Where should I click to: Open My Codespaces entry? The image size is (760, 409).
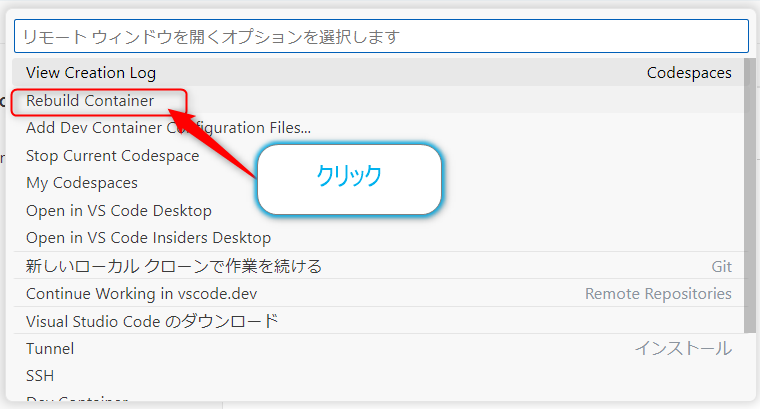[x=378, y=183]
